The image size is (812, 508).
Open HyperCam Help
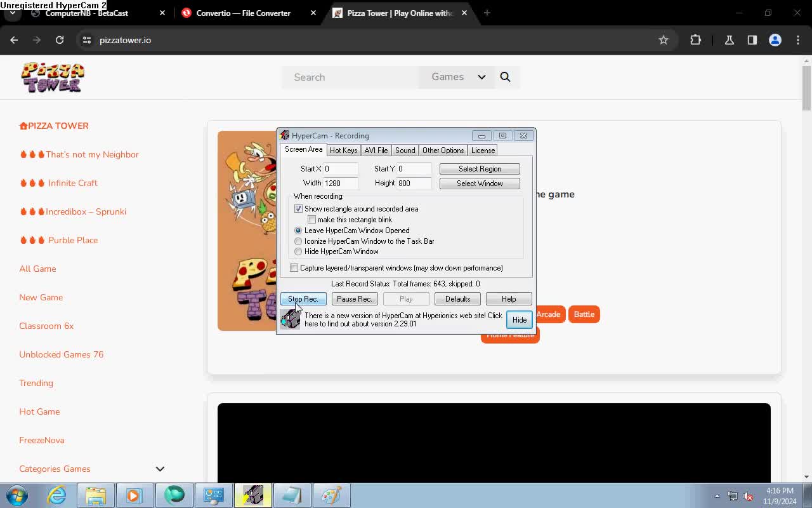(509, 299)
